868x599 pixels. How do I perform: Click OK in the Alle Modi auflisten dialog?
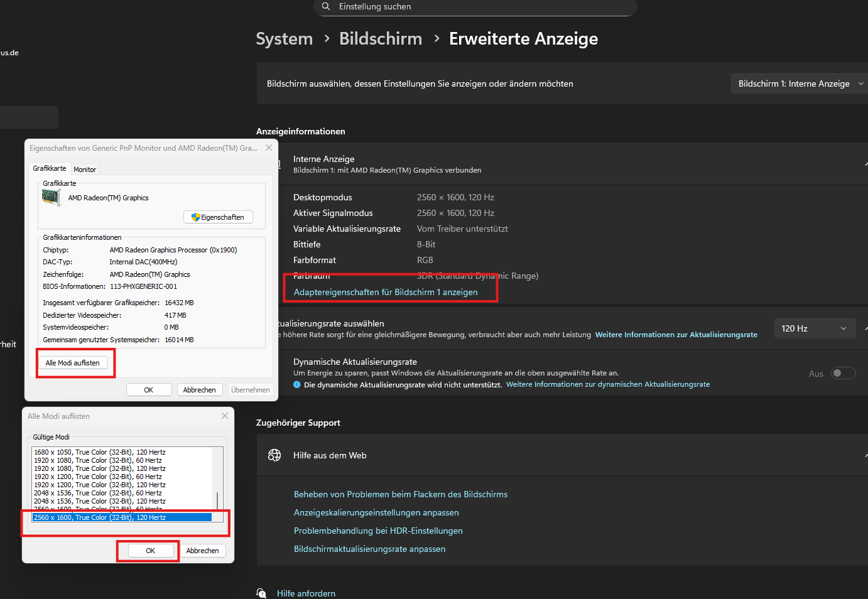click(151, 551)
